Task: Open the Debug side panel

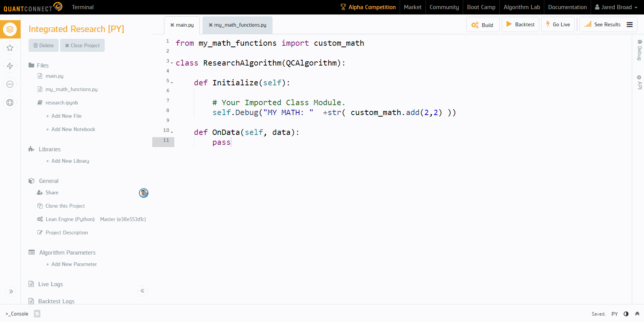Action: [639, 50]
